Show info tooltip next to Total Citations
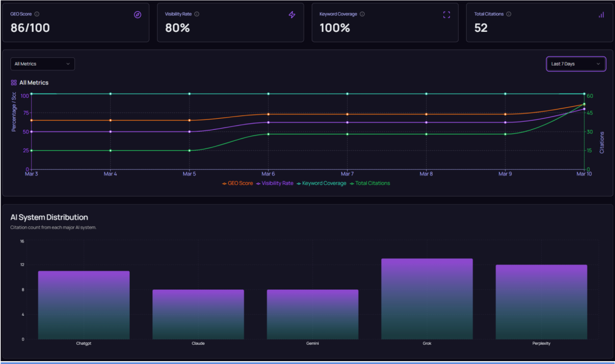 [509, 14]
